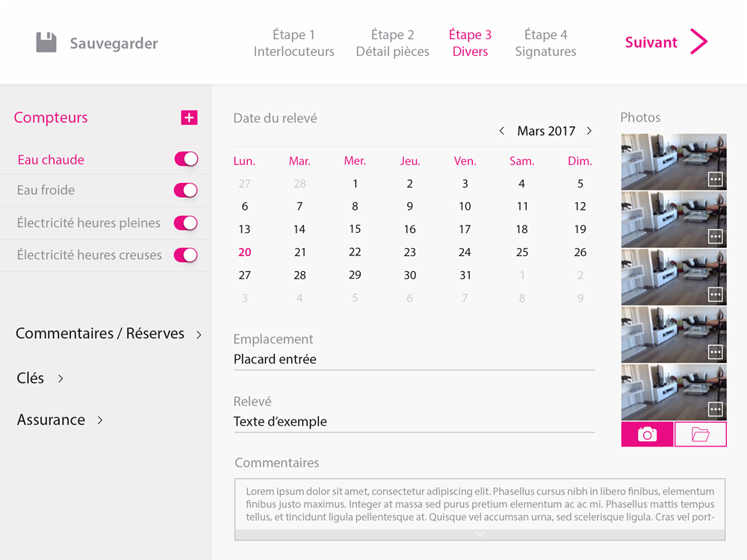Open the Assurance section label
This screenshot has height=560, width=747.
pyautogui.click(x=51, y=420)
